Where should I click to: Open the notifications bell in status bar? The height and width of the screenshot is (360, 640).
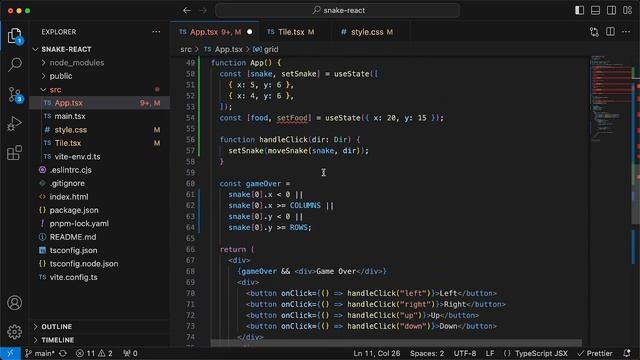coord(627,353)
